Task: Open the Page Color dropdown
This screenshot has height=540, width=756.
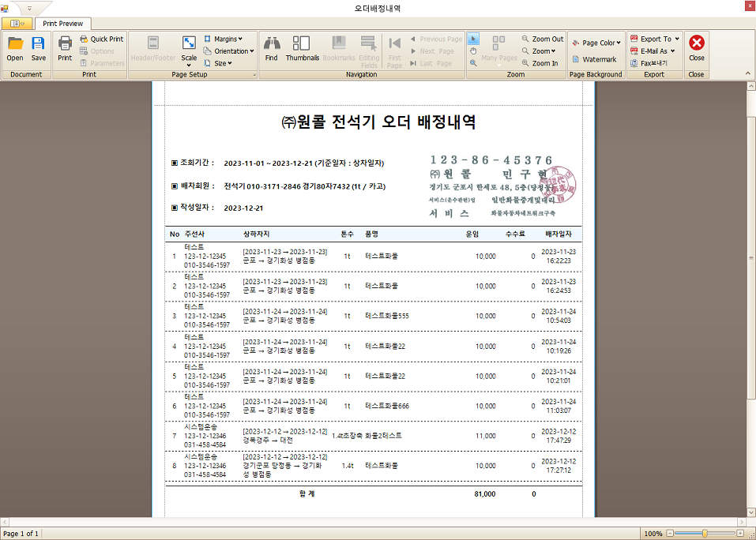Action: [x=596, y=43]
